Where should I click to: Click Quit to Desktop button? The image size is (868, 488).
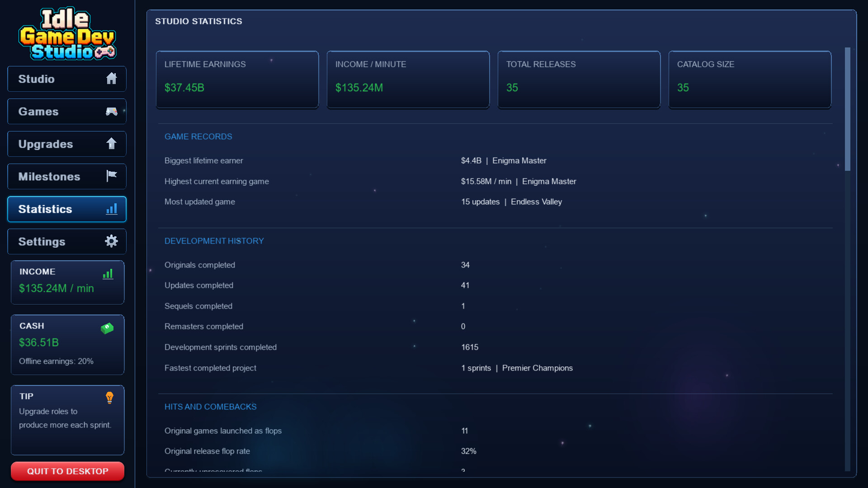pos(67,471)
